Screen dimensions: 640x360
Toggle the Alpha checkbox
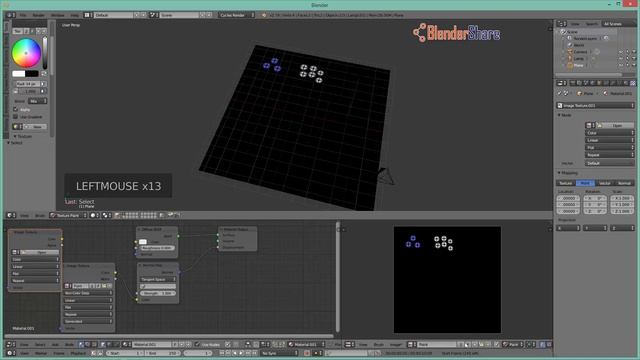[16, 109]
